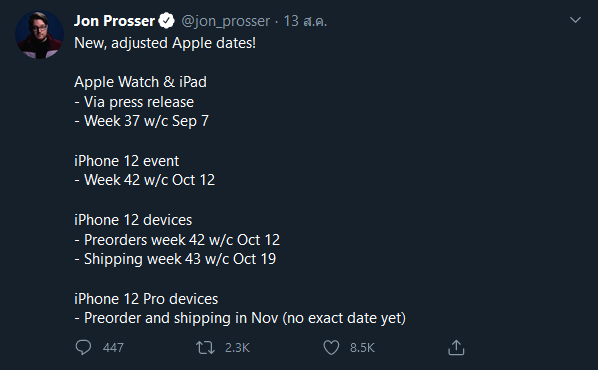The height and width of the screenshot is (370, 598).
Task: Click the 13 ส.ค. tweet date
Action: coord(305,21)
